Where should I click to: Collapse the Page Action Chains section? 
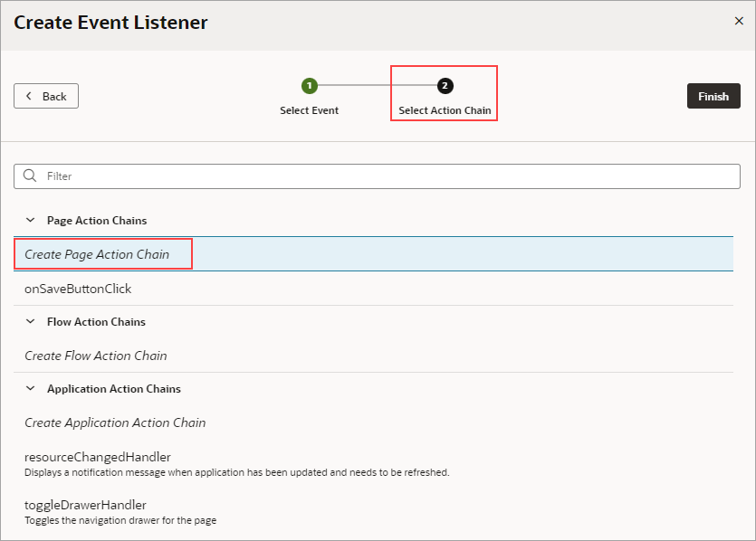[x=30, y=220]
